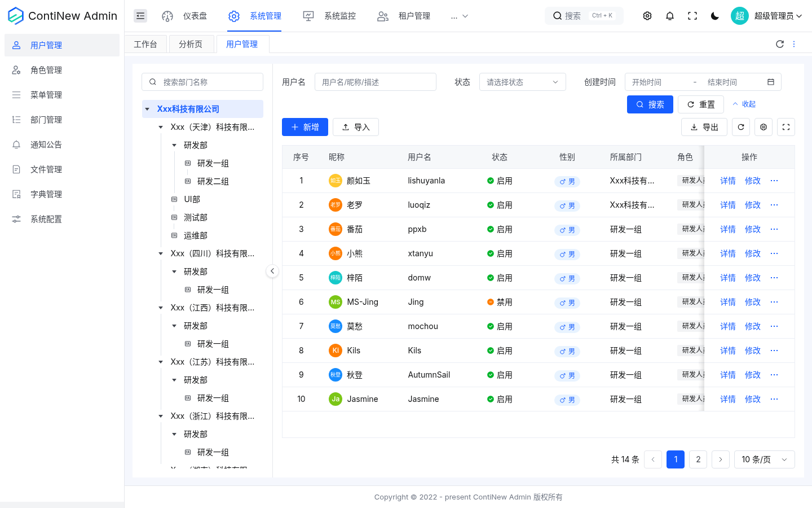Switch to the 分析页 tab
812x508 pixels.
pyautogui.click(x=191, y=44)
